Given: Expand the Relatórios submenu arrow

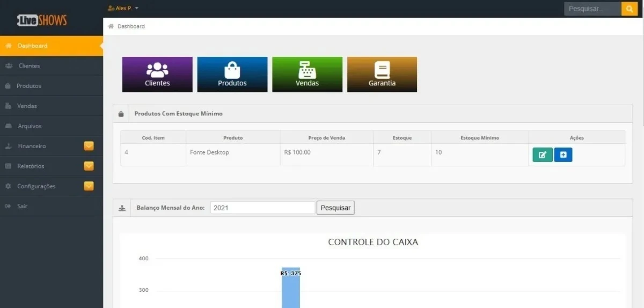Looking at the screenshot, I should click(89, 166).
